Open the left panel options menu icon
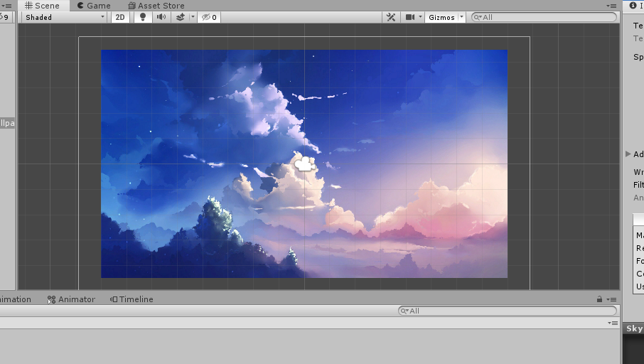 6,6
